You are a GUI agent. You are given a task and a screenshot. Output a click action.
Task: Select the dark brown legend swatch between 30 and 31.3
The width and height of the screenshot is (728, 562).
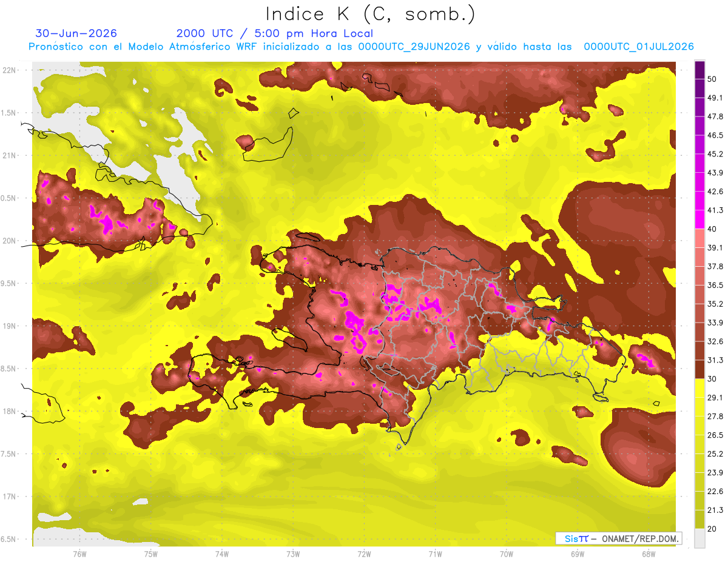click(x=699, y=369)
